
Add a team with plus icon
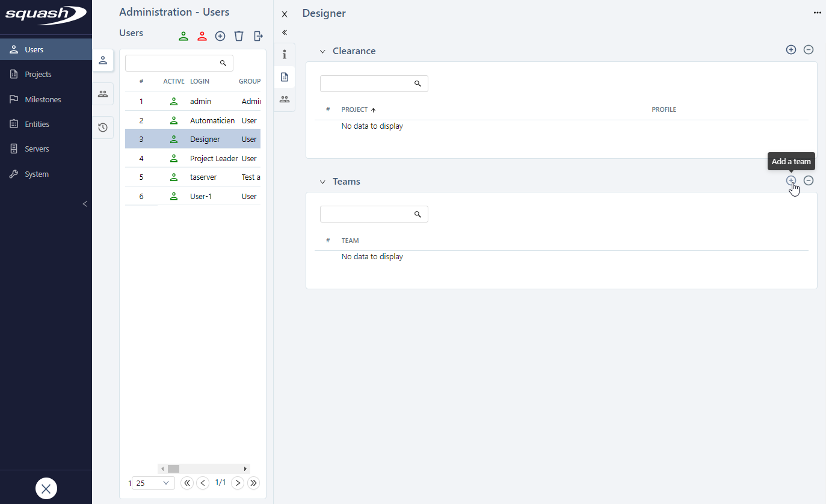point(791,180)
